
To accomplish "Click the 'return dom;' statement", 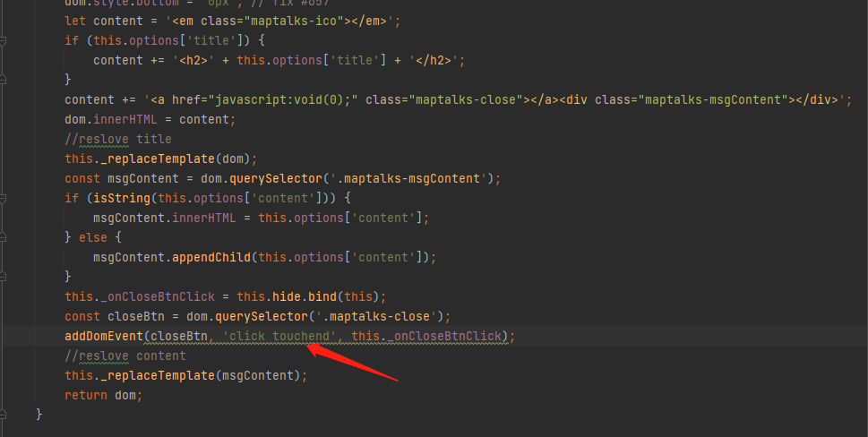I will (x=104, y=395).
